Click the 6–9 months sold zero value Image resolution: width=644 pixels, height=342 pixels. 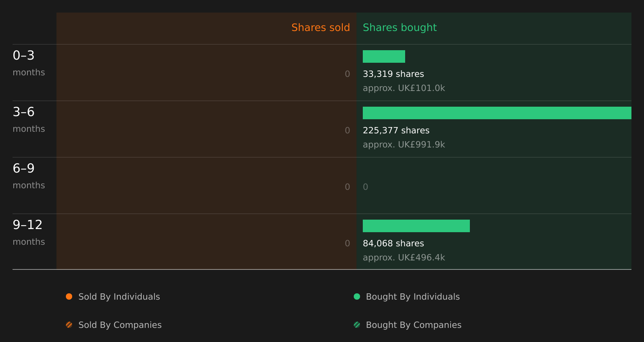point(347,187)
